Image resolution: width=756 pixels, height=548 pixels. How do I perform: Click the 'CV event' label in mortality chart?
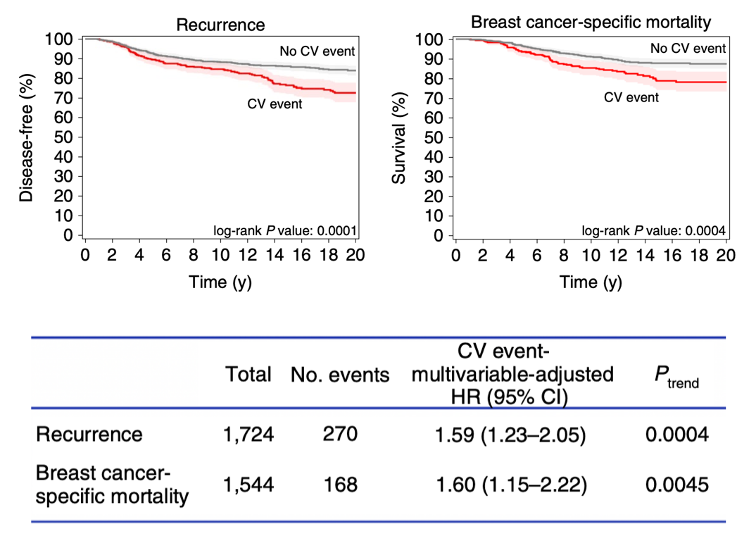(631, 97)
